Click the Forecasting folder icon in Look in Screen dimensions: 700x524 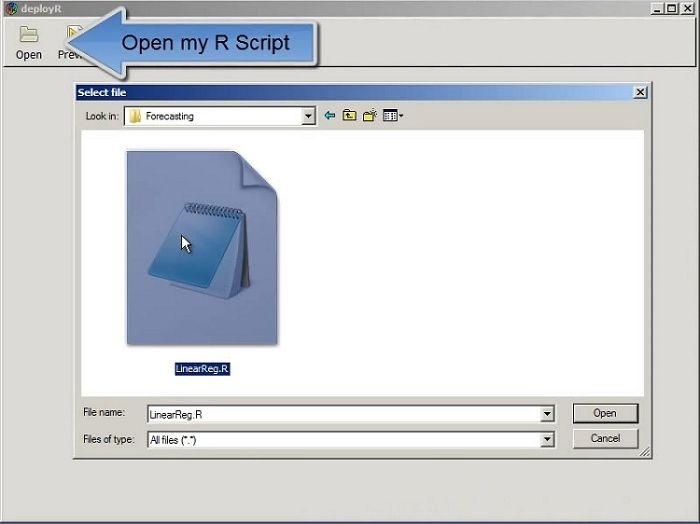click(x=135, y=116)
